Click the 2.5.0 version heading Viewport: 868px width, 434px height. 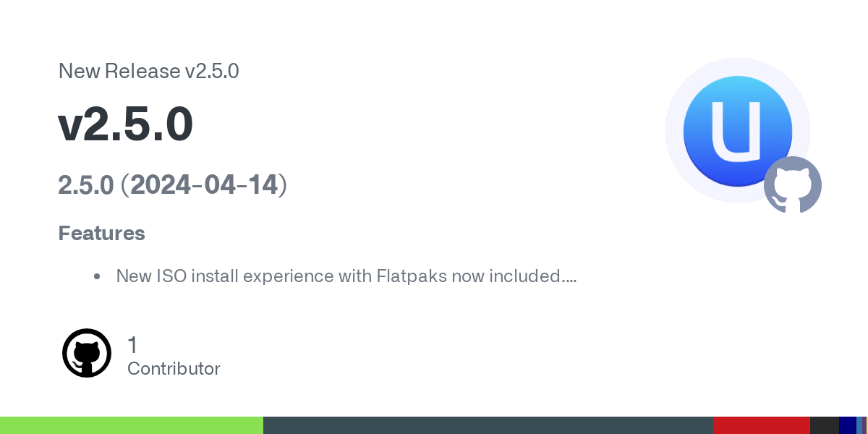(86, 185)
